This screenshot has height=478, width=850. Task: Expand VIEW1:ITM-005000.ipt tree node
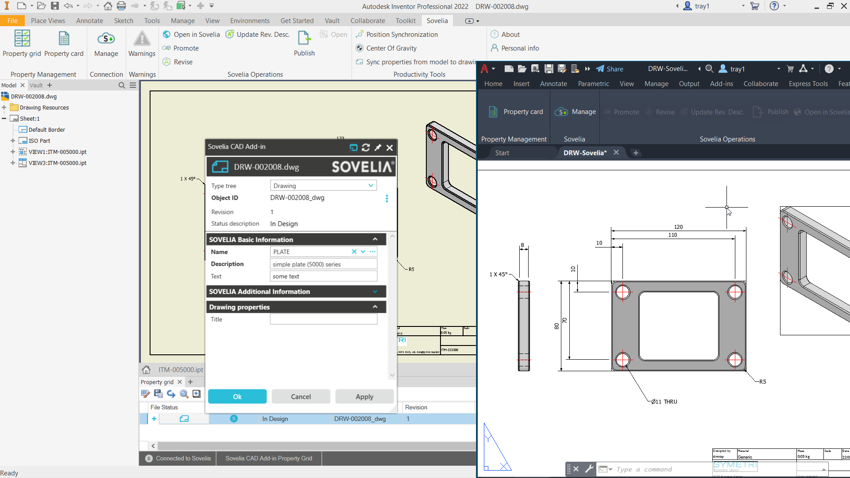click(12, 152)
